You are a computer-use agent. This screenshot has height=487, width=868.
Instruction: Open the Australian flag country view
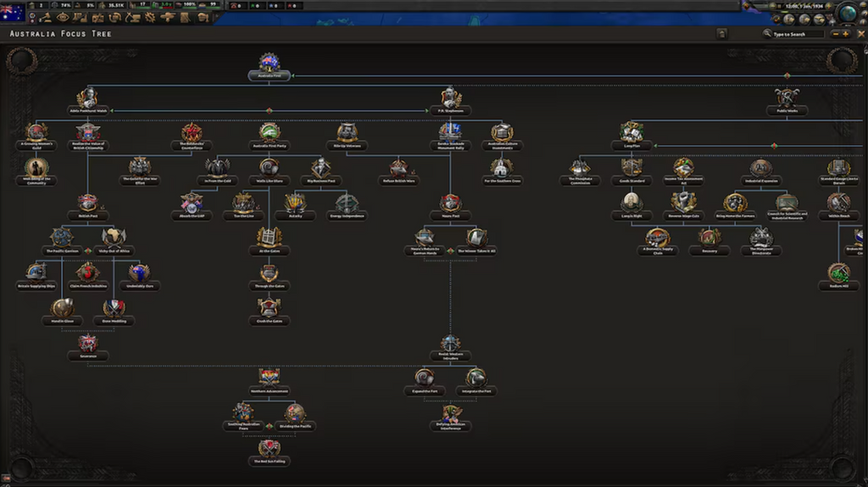coord(13,12)
